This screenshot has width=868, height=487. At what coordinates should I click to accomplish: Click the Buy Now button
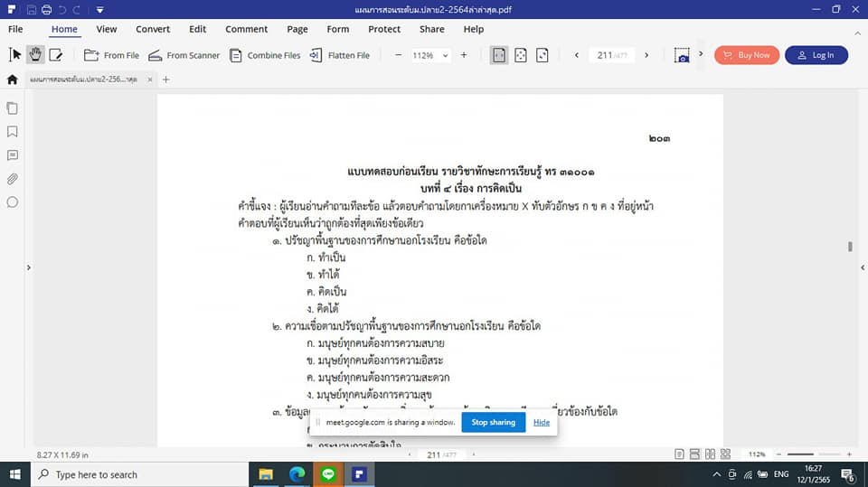point(746,55)
